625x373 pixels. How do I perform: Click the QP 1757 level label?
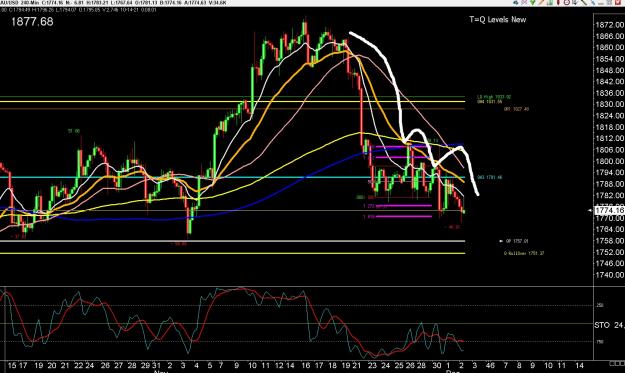pos(517,241)
